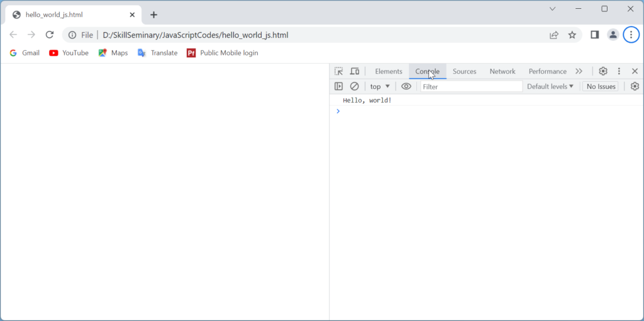
Task: Select the hello_world_js.html browser tab
Action: [x=74, y=15]
